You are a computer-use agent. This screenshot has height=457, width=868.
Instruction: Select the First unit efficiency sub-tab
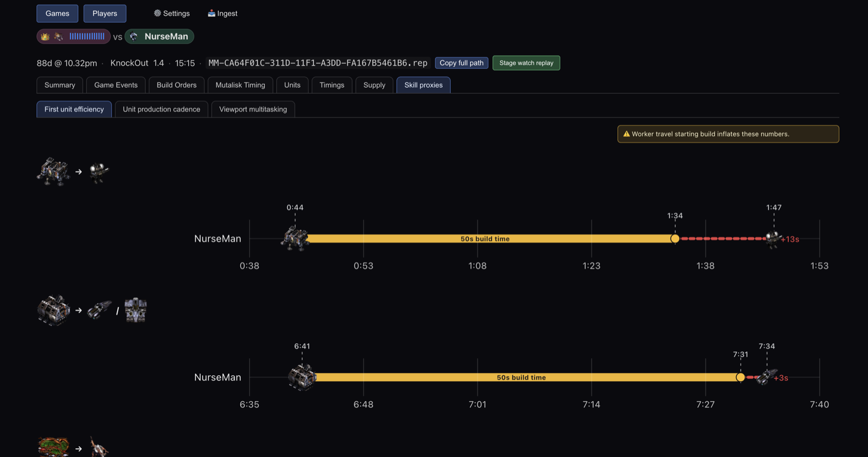(x=74, y=109)
